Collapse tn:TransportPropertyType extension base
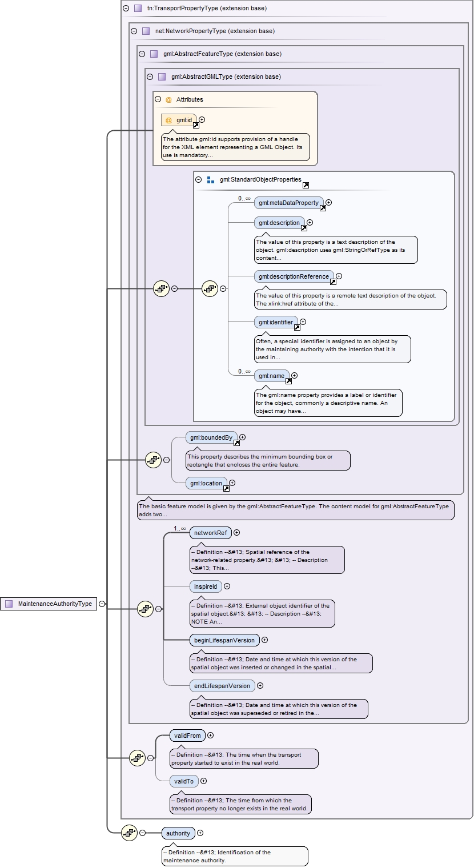Screen dimensions: 474x868 tap(126, 9)
